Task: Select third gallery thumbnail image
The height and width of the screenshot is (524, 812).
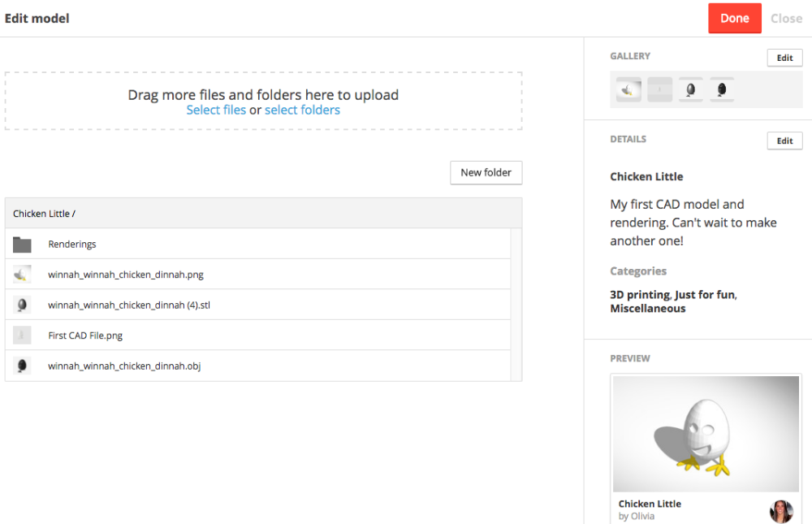Action: [x=690, y=89]
